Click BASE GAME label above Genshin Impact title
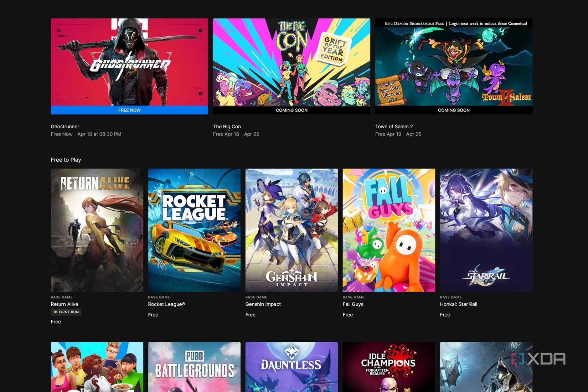The width and height of the screenshot is (588, 392). (256, 297)
